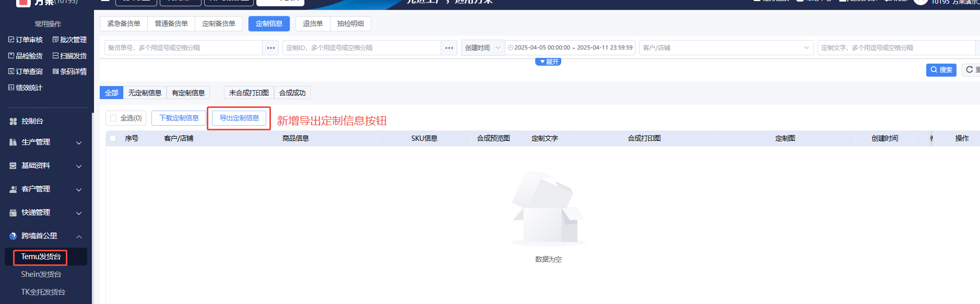980x304 pixels.
Task: Open the 控制台 dashboard icon
Action: coord(13,121)
